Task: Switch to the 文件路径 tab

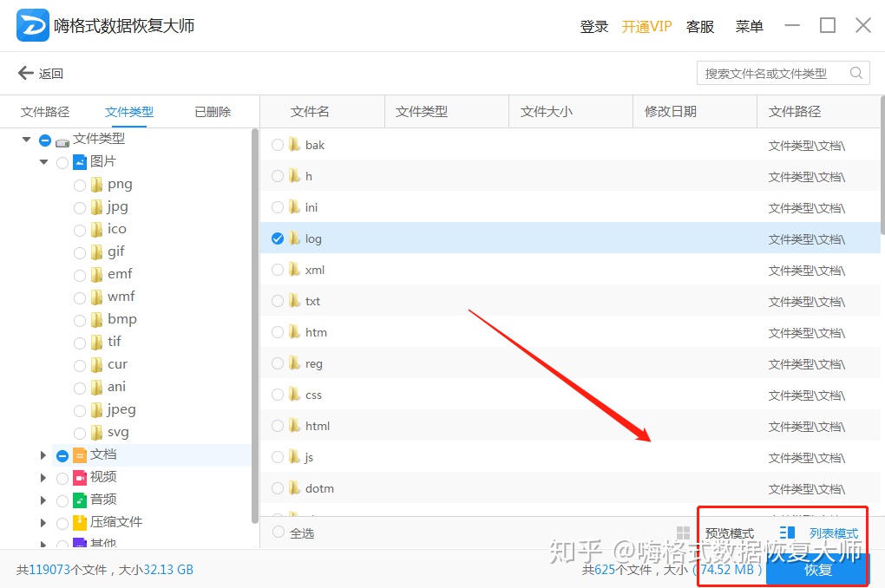Action: pos(44,111)
